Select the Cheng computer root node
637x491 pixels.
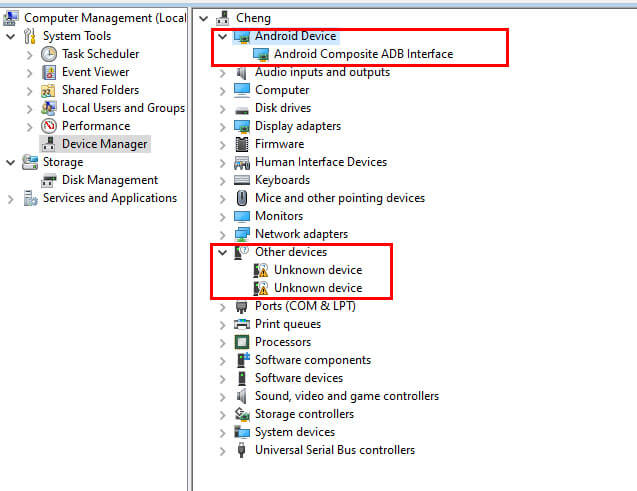coord(253,18)
